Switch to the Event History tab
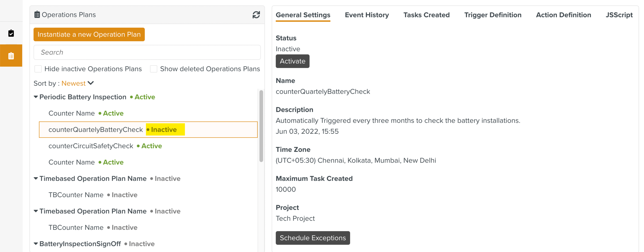644x252 pixels. coord(367,15)
